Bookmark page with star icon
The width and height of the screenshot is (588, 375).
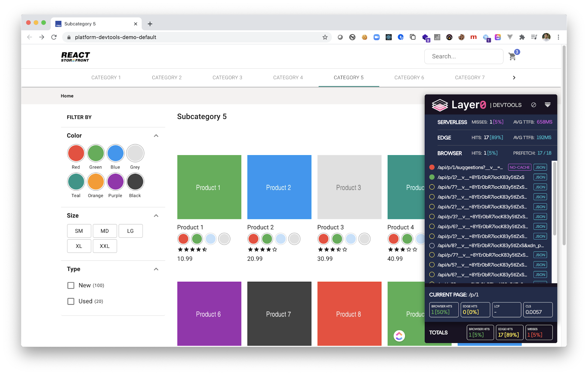point(325,37)
